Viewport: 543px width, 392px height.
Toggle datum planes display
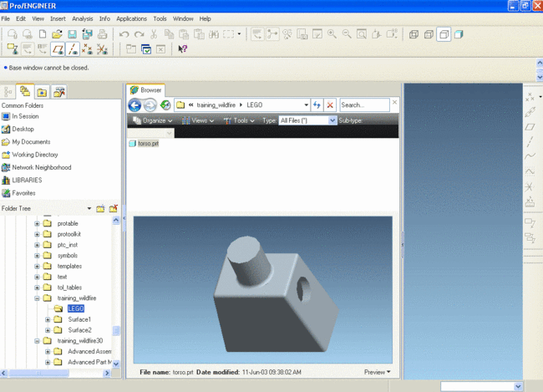pyautogui.click(x=58, y=49)
